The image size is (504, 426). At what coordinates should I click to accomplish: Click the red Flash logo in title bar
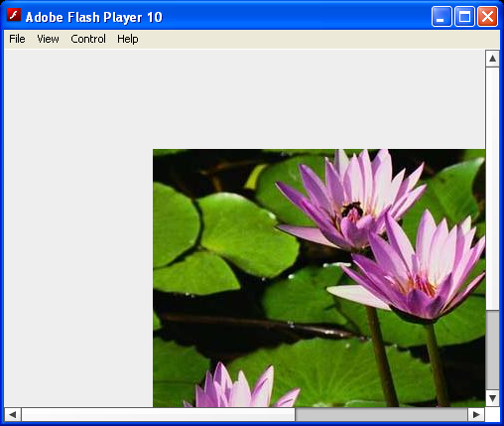coord(14,15)
